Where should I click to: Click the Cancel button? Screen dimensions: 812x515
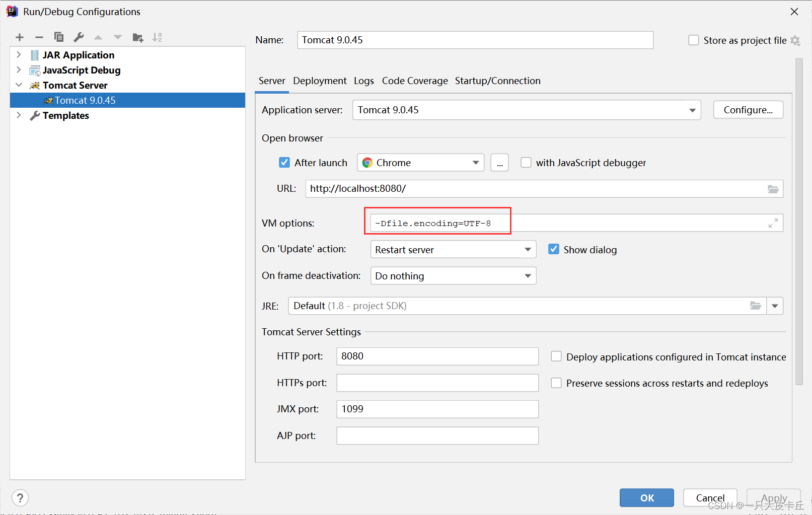710,498
